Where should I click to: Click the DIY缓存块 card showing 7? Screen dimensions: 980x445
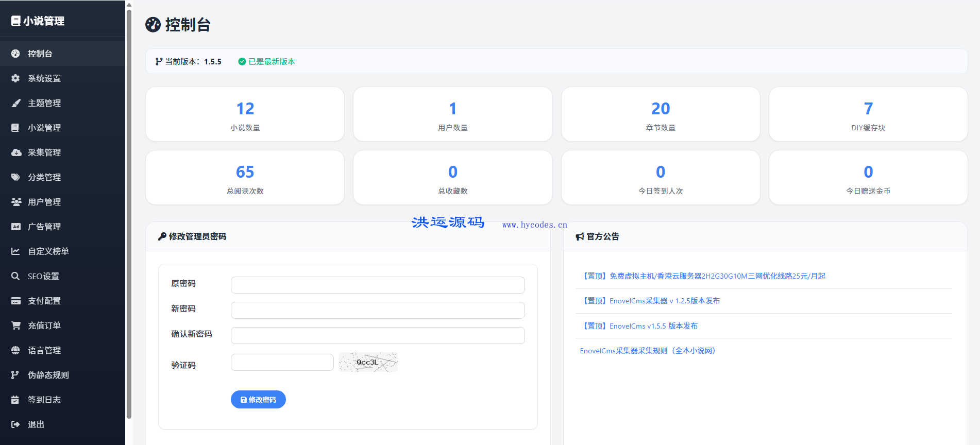[868, 114]
